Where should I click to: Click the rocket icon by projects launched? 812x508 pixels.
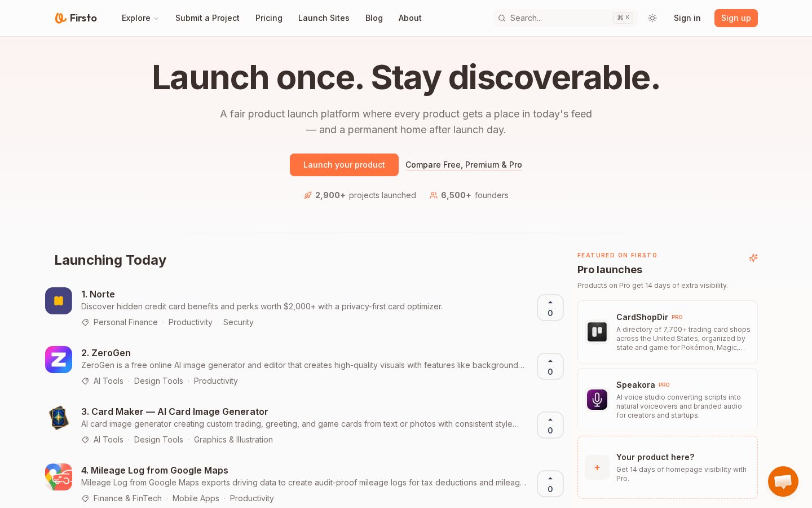[308, 195]
